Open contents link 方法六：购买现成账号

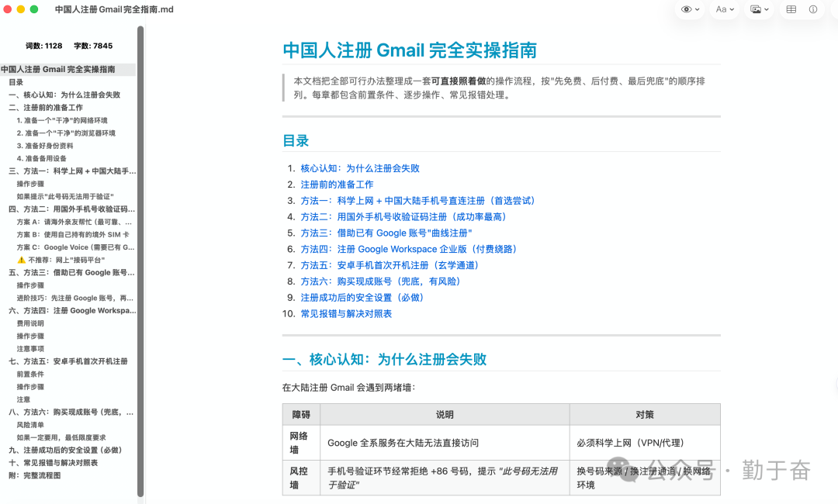click(381, 281)
